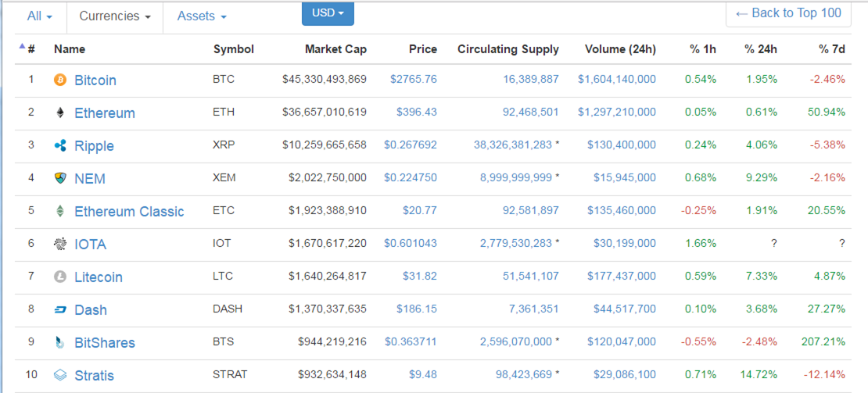The width and height of the screenshot is (868, 393).
Task: Click Bitcoin volume $1,604,140,000
Action: point(617,79)
